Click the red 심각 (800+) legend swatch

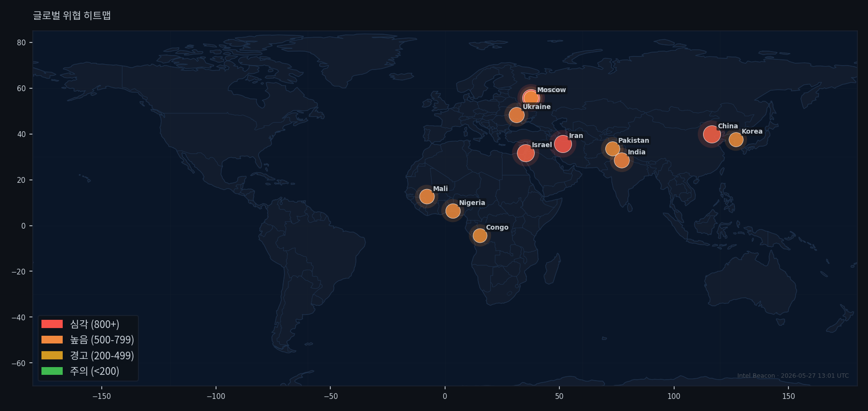point(52,324)
